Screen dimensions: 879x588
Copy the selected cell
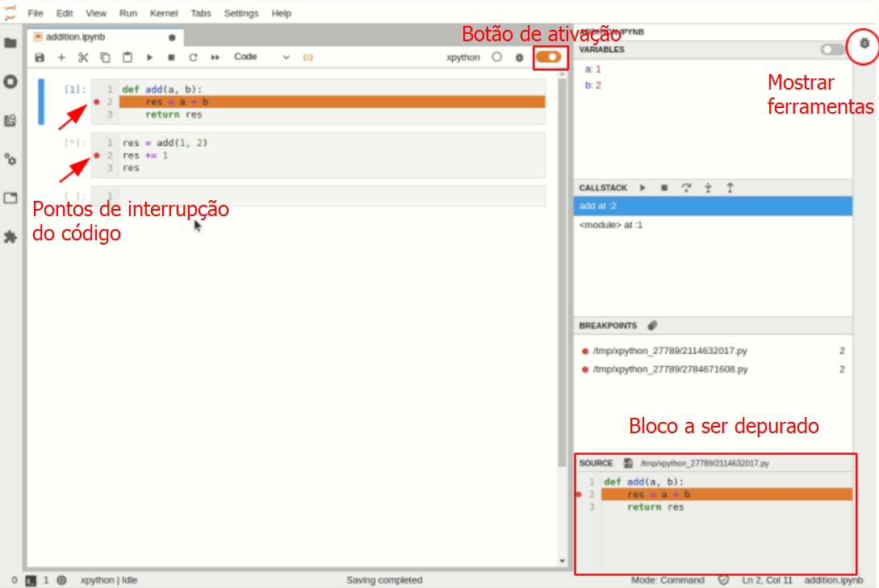point(105,57)
